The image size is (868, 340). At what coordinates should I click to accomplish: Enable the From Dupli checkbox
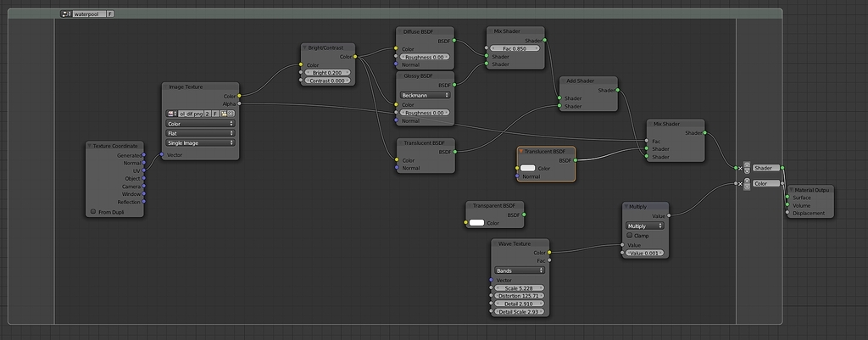coord(93,211)
